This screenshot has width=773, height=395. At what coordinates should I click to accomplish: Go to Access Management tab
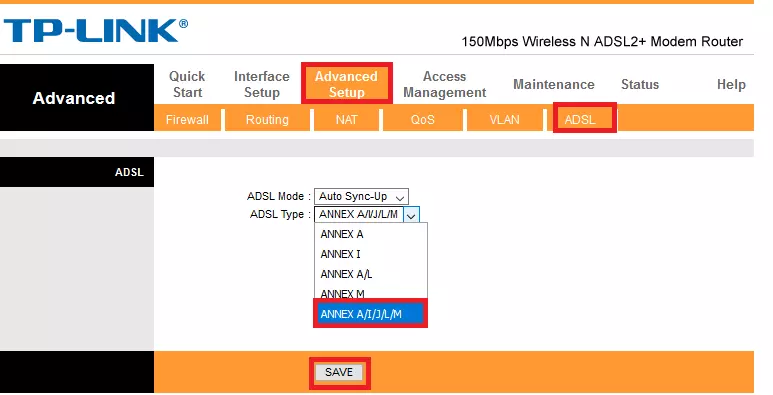click(x=444, y=84)
